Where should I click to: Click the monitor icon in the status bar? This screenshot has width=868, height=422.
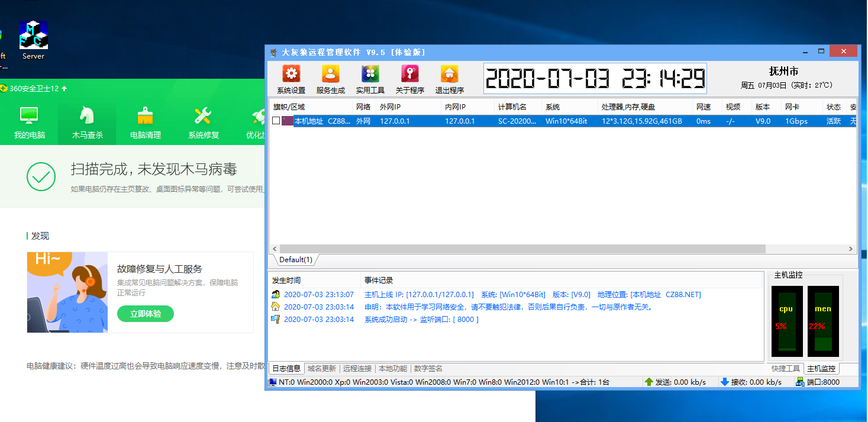point(273,382)
